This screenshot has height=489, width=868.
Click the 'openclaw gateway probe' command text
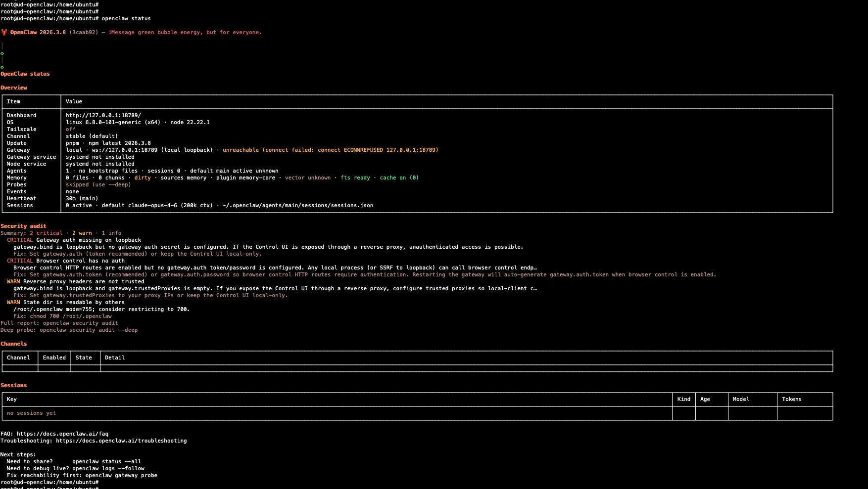tap(121, 476)
